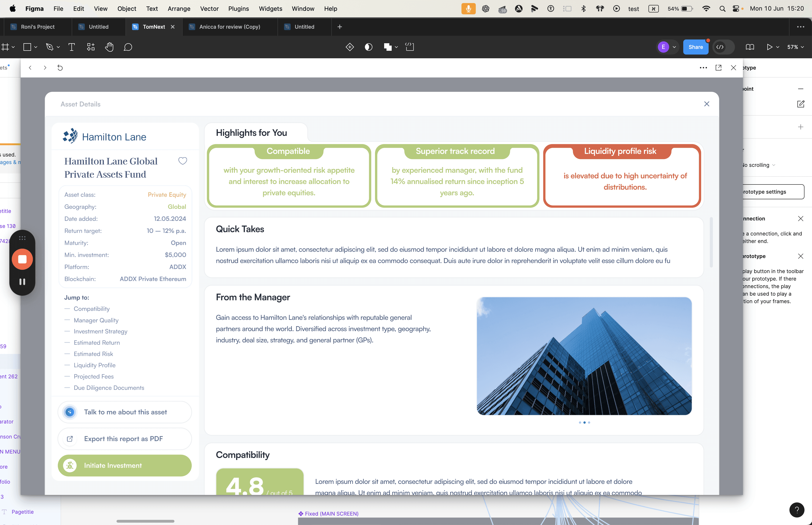Select the Comment tool

[128, 47]
